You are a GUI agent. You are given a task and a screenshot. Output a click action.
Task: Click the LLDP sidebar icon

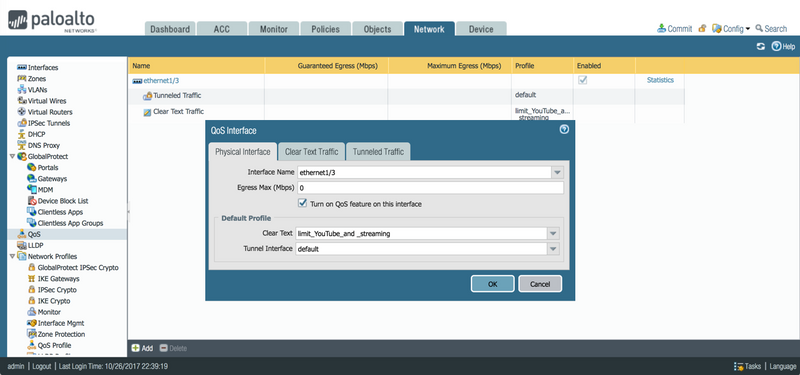[22, 245]
